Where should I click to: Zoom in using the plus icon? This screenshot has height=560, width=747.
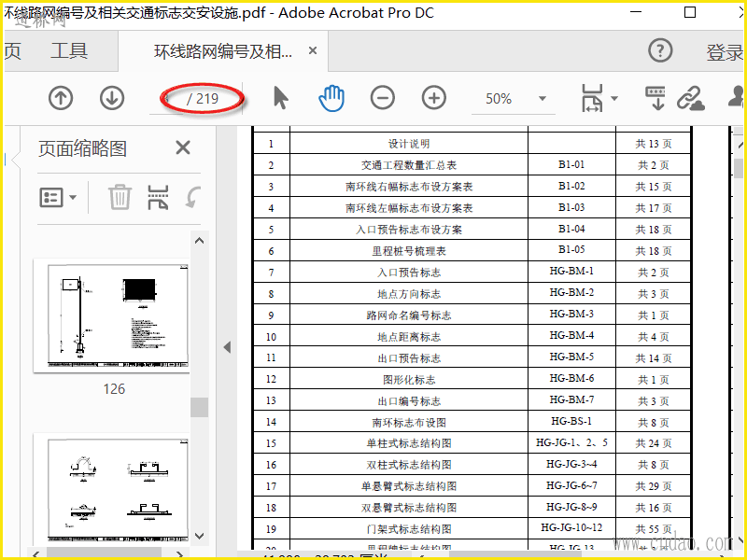point(434,99)
